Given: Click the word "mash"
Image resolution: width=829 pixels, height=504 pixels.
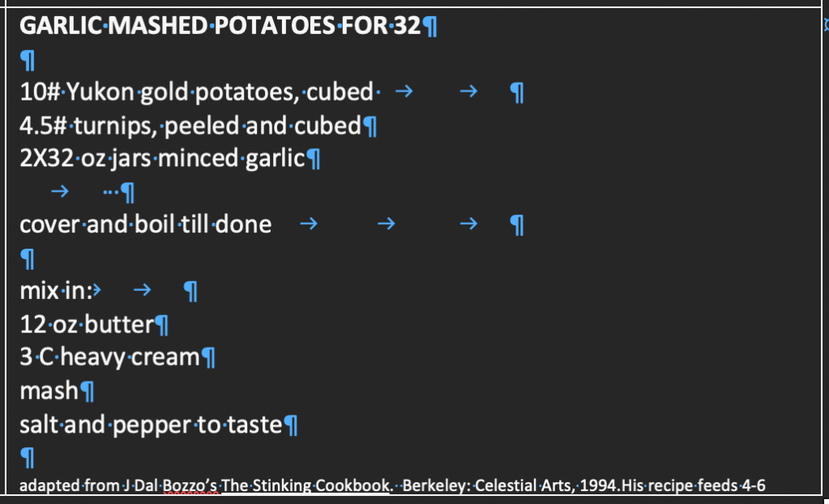Looking at the screenshot, I should pyautogui.click(x=49, y=391).
